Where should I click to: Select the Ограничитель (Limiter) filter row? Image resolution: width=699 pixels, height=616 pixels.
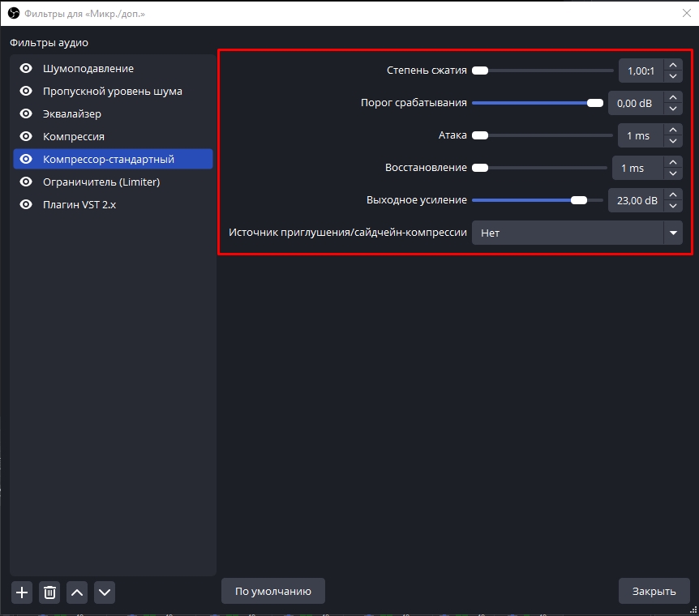pyautogui.click(x=114, y=182)
